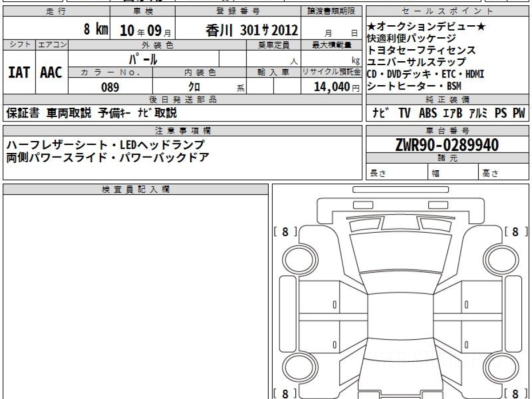Select the shift value IAT
This screenshot has width=532, height=399.
(19, 73)
